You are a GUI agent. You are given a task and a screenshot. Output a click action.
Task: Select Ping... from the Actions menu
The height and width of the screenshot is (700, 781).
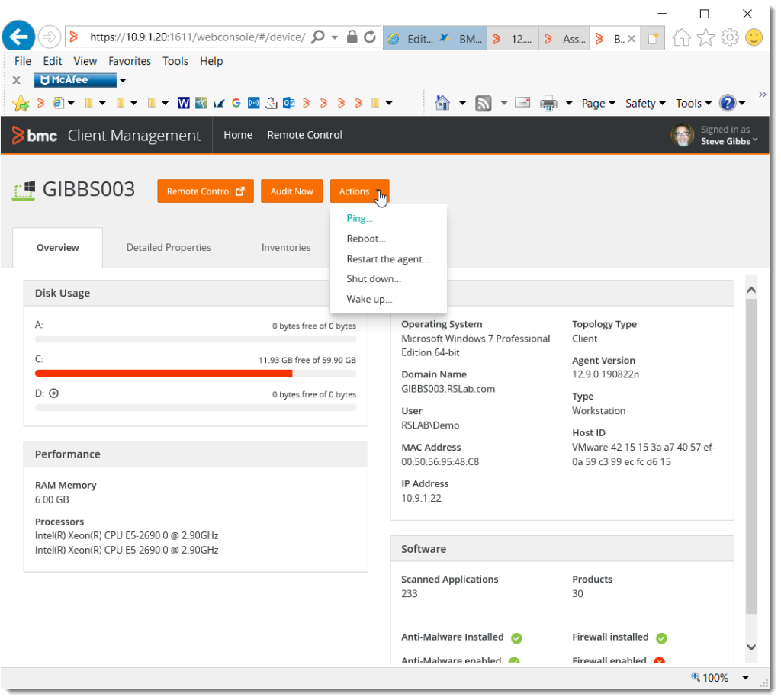[x=359, y=218]
